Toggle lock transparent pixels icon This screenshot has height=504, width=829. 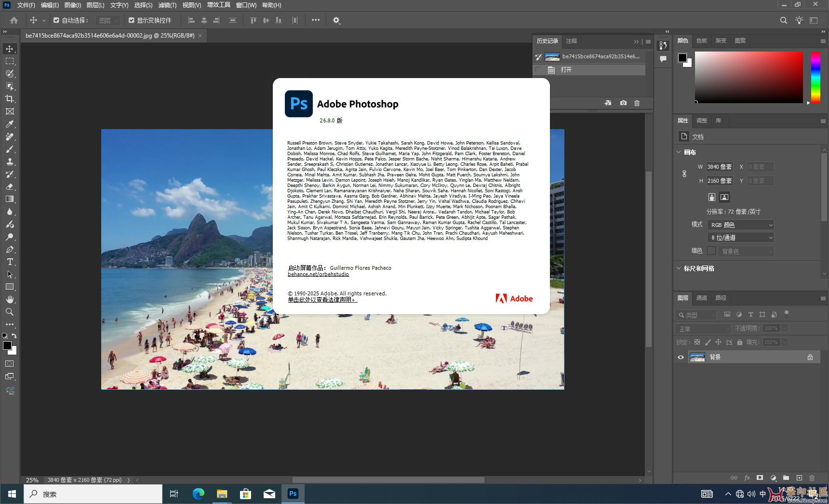[697, 342]
